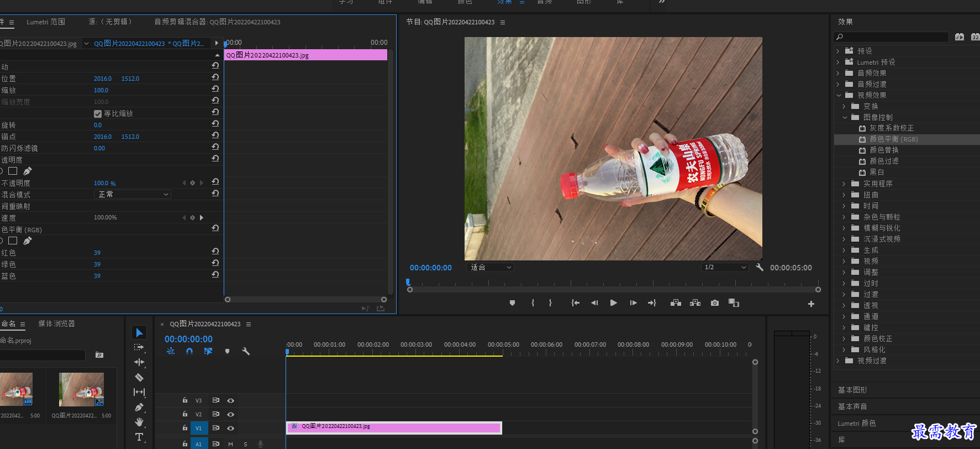Click the opacity pen mask icon
Viewport: 980px width, 449px height.
(28, 171)
